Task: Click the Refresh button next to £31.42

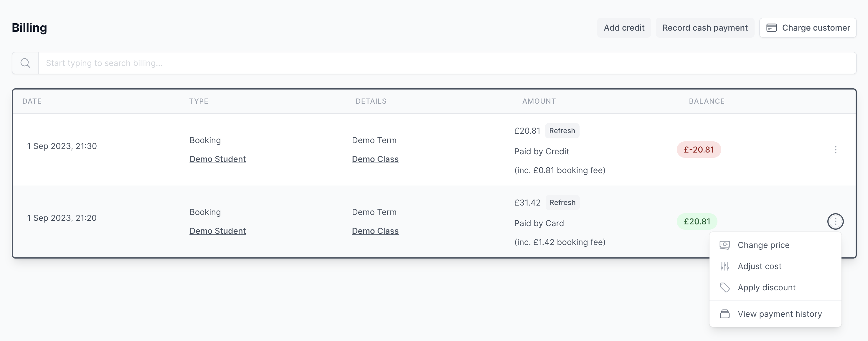Action: pos(562,202)
